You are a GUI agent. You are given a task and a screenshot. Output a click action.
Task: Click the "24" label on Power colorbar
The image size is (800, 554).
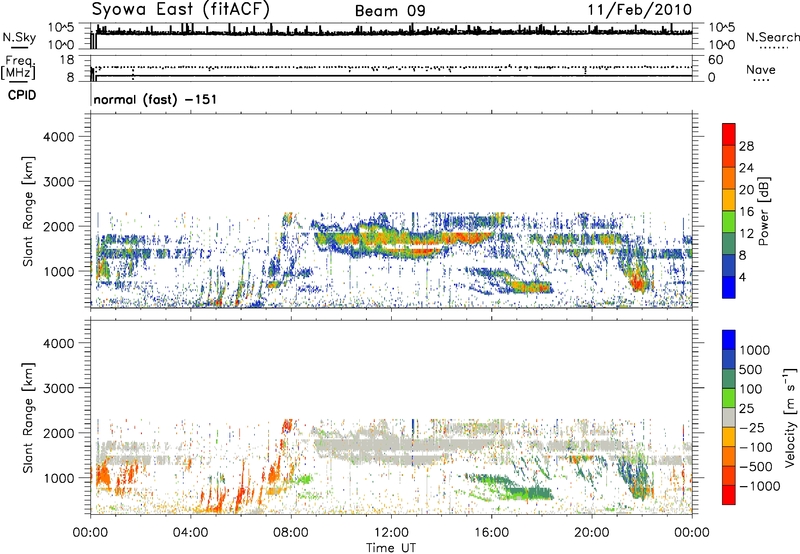[746, 168]
